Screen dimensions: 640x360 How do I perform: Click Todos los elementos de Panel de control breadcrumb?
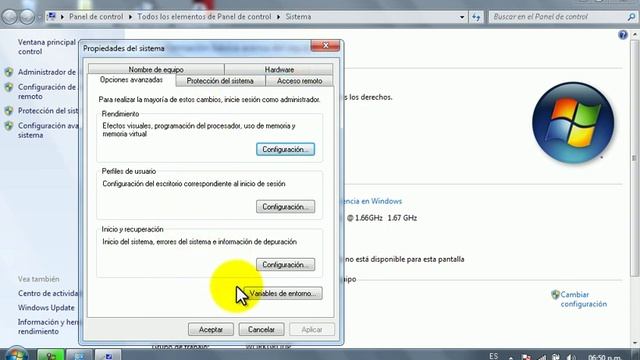204,17
